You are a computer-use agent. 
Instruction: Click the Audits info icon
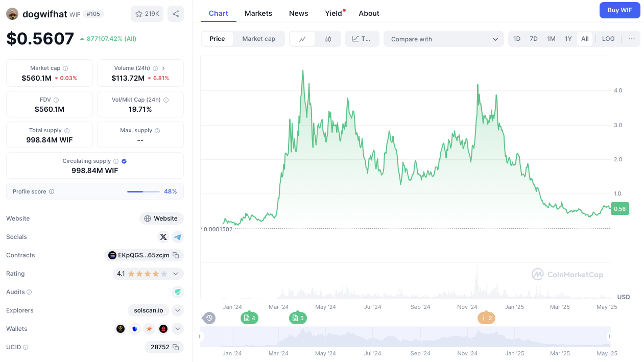29,292
